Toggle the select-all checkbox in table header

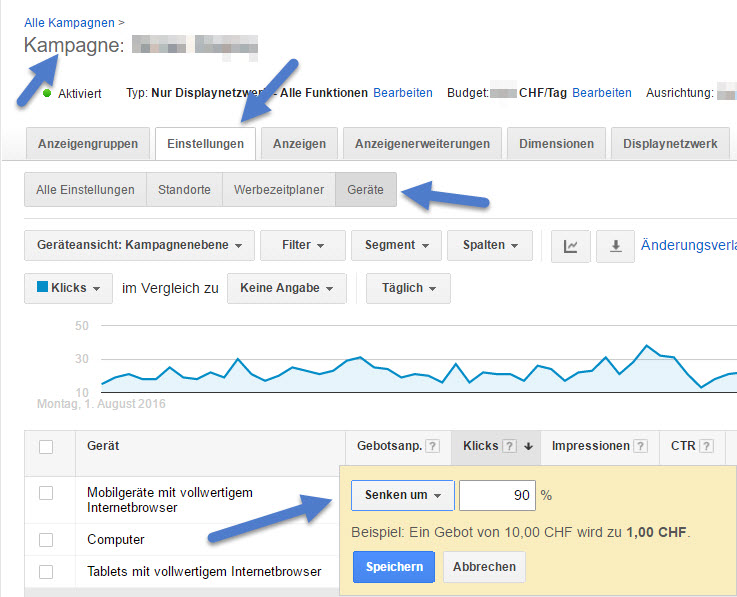[46, 447]
